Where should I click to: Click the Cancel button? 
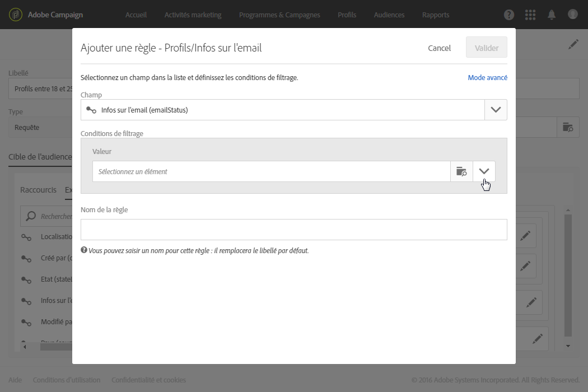point(439,48)
